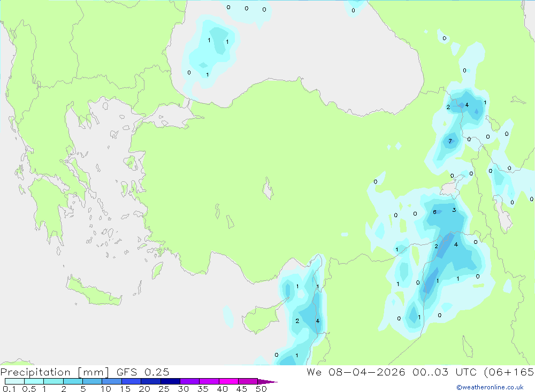Click the '10' legend scale label

point(106,389)
